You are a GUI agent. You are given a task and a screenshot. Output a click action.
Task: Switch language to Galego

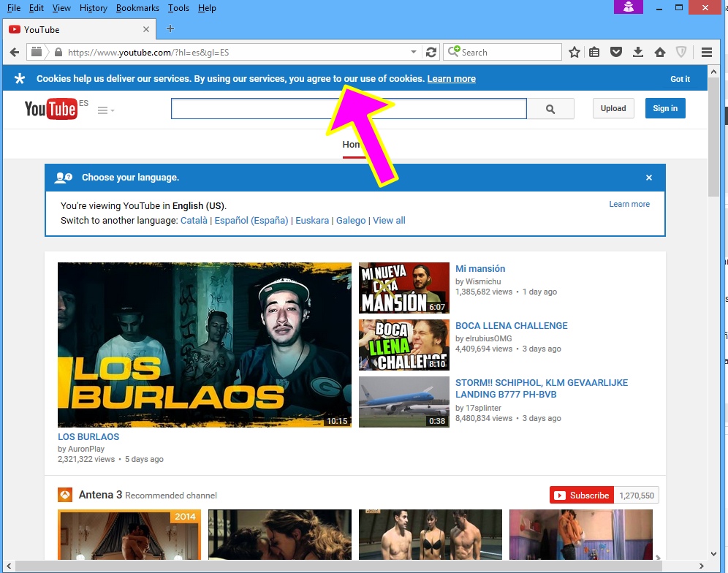(351, 221)
